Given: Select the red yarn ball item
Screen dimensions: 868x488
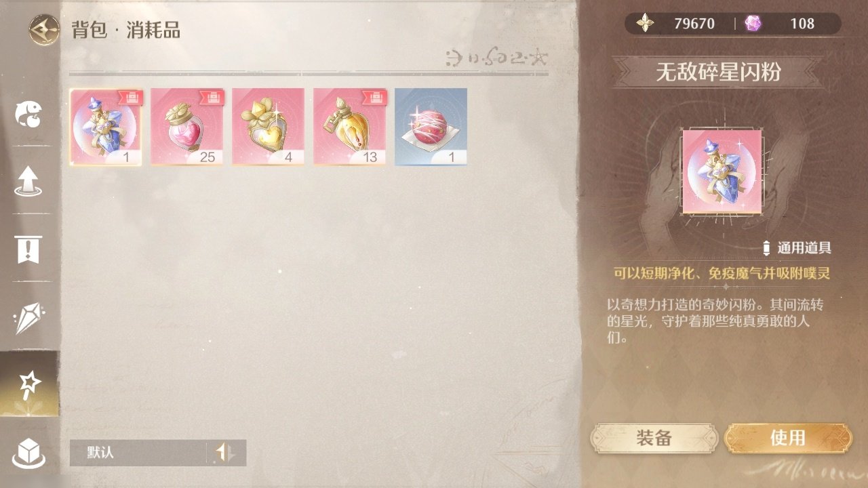Looking at the screenshot, I should (x=431, y=127).
